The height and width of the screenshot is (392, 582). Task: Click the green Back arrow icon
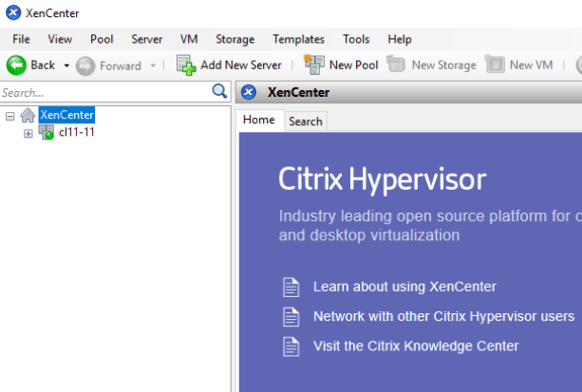pos(16,65)
